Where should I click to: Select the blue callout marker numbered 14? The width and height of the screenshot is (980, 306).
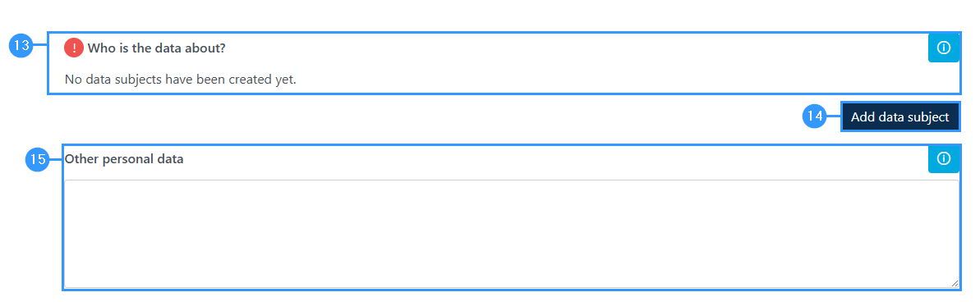(814, 116)
